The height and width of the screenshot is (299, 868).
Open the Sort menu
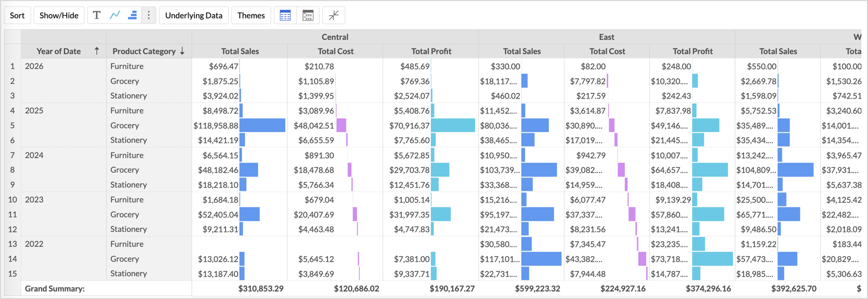coord(17,15)
